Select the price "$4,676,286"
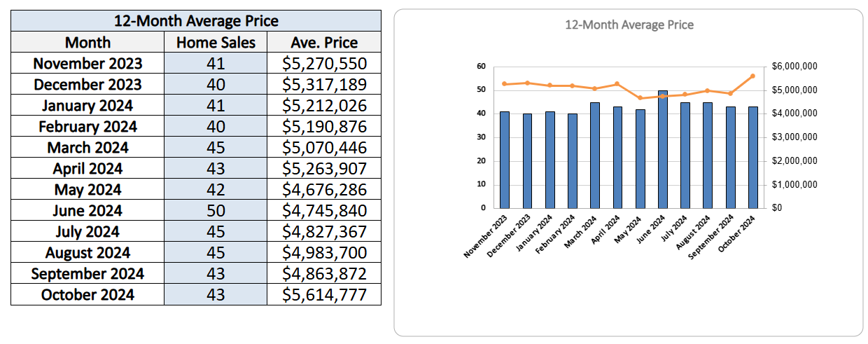Image resolution: width=868 pixels, height=344 pixels. tap(324, 189)
